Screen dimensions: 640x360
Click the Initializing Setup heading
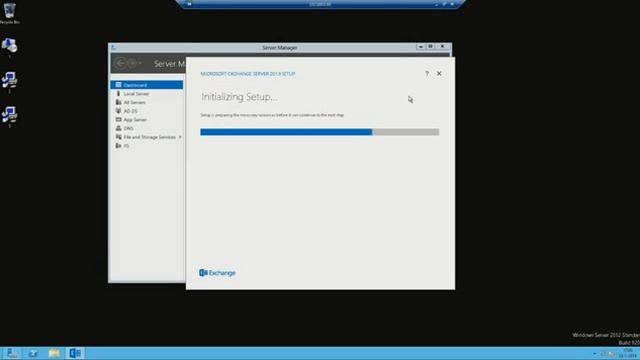[x=240, y=97]
